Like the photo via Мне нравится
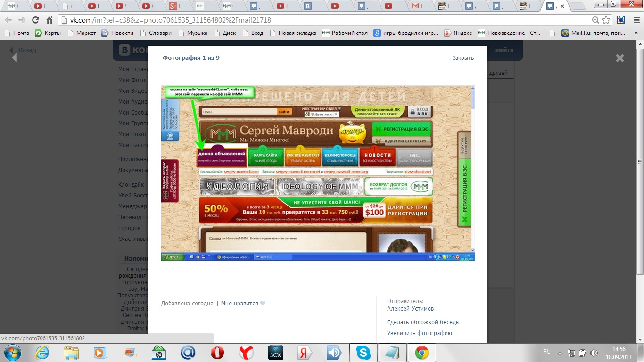 239,304
